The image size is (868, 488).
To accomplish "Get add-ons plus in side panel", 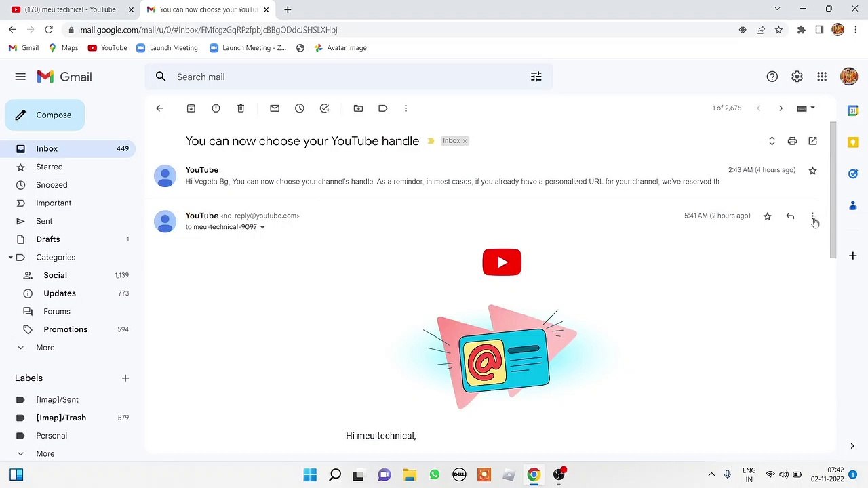I will (x=852, y=256).
